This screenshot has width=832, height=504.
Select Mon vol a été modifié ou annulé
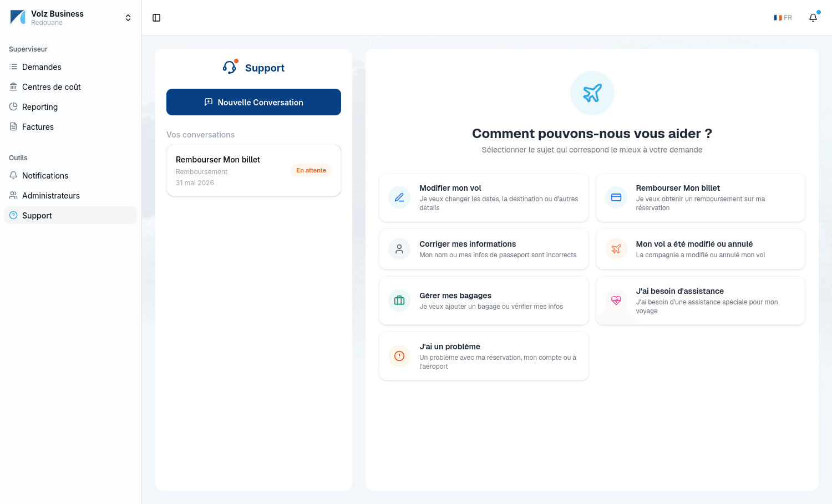click(700, 249)
